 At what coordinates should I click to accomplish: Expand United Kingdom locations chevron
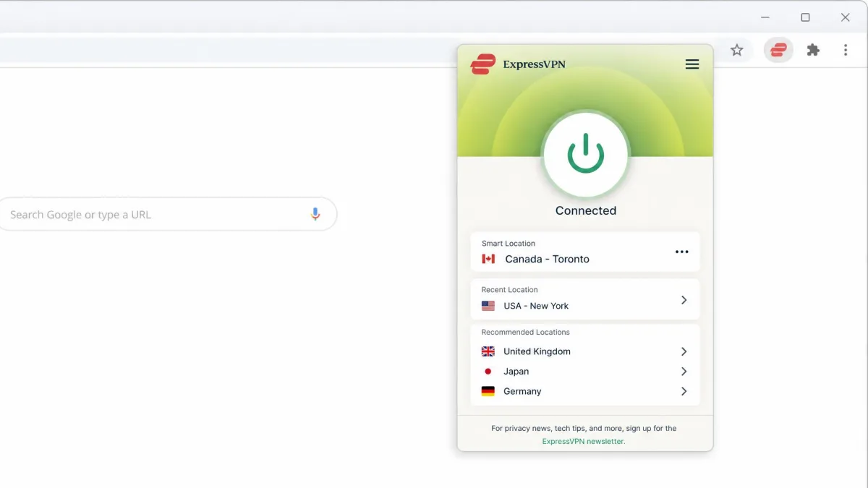[x=684, y=351]
